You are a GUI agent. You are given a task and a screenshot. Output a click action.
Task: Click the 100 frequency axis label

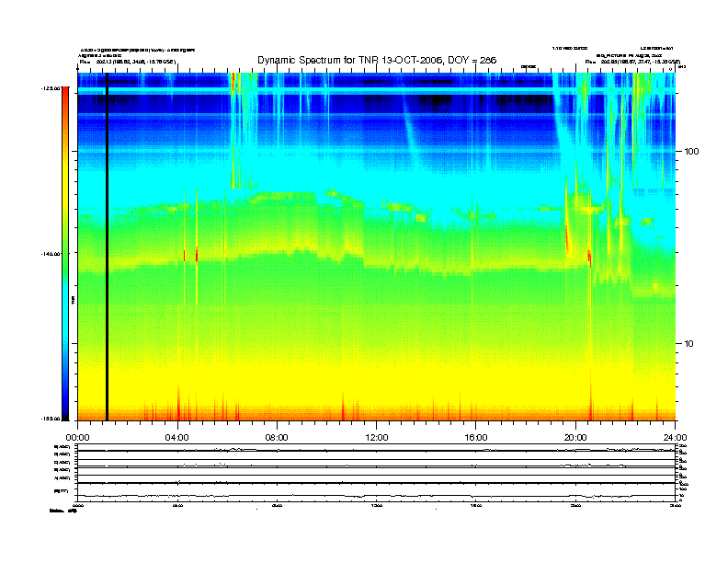(x=691, y=152)
